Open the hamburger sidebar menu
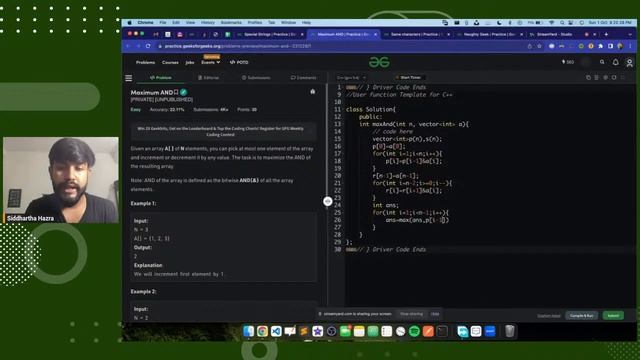 coord(129,78)
